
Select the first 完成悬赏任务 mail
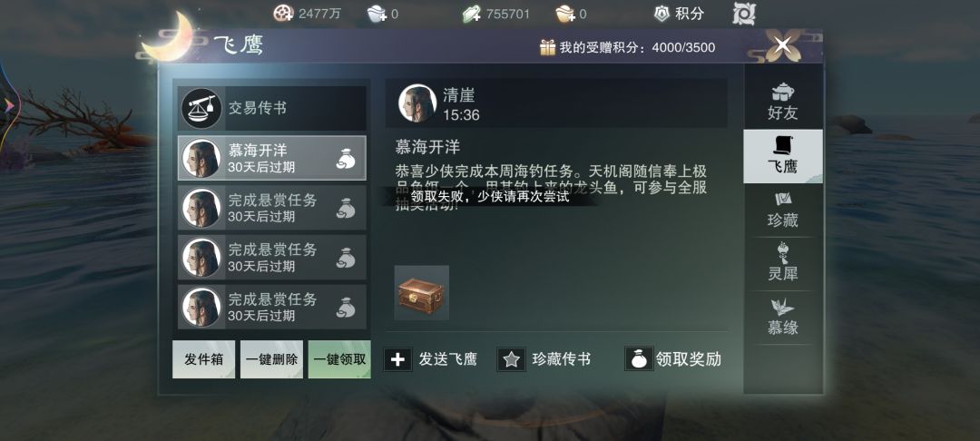[272, 208]
